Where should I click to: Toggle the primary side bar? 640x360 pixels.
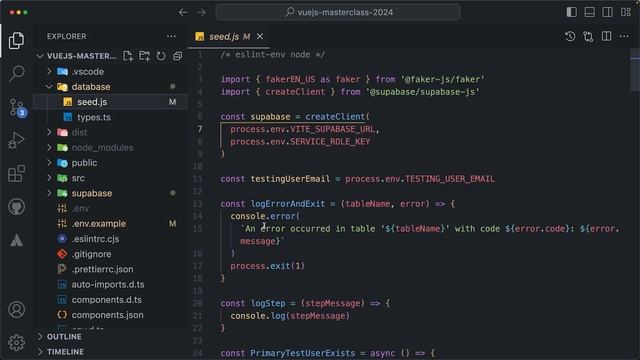click(571, 12)
